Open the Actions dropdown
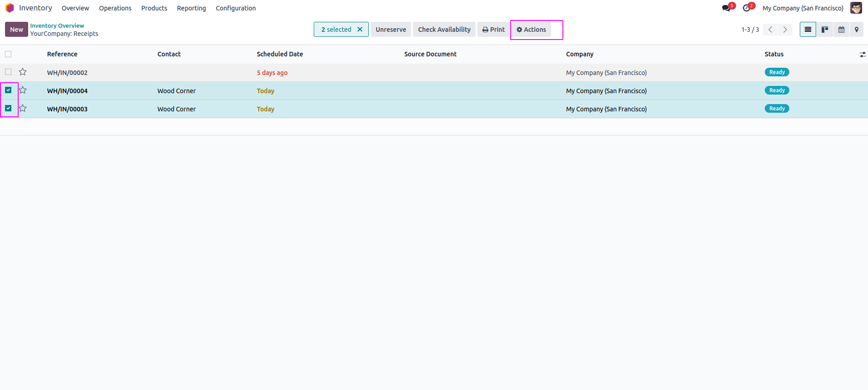868x390 pixels. [531, 30]
